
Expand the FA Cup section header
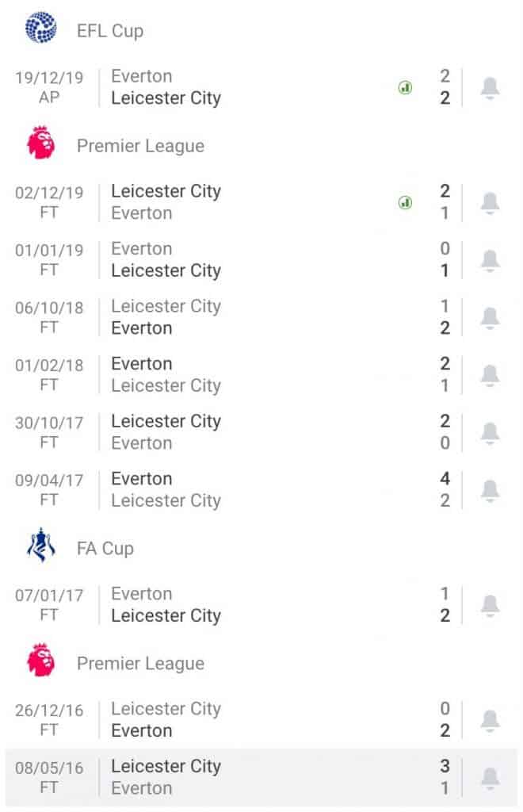[x=105, y=548]
